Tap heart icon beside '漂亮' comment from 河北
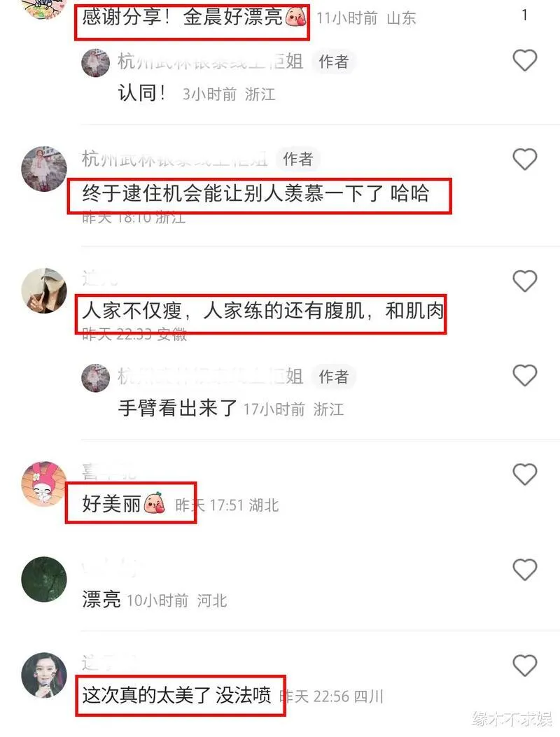 [x=524, y=570]
